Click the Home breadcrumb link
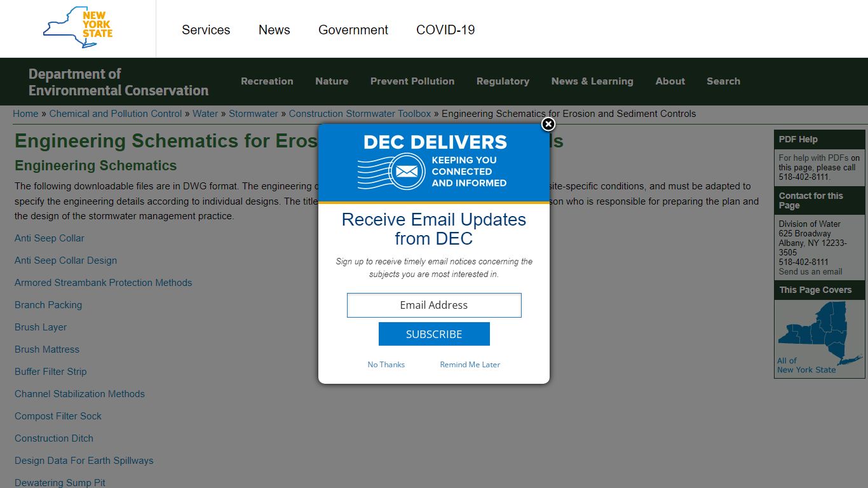Screen dimensions: 868x488 point(25,114)
